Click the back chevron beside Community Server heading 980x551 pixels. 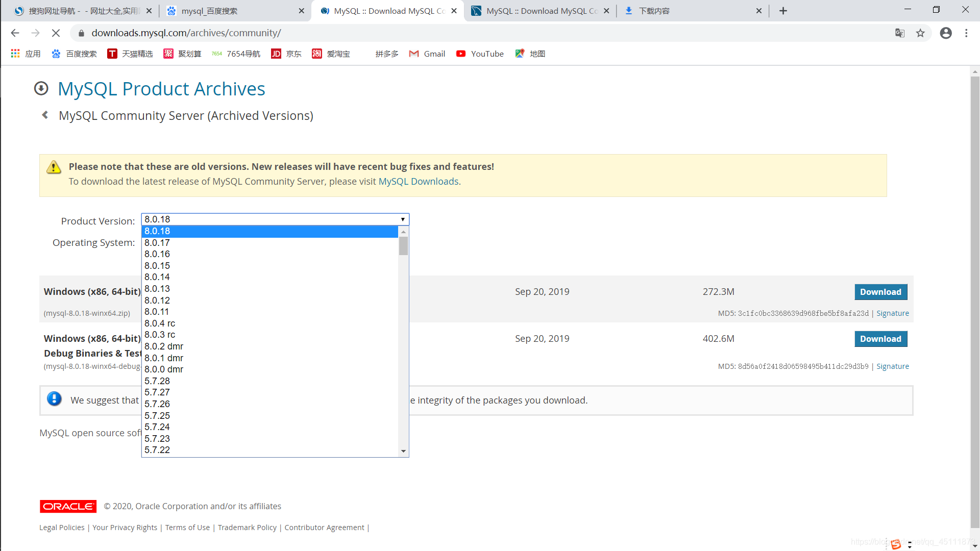45,115
